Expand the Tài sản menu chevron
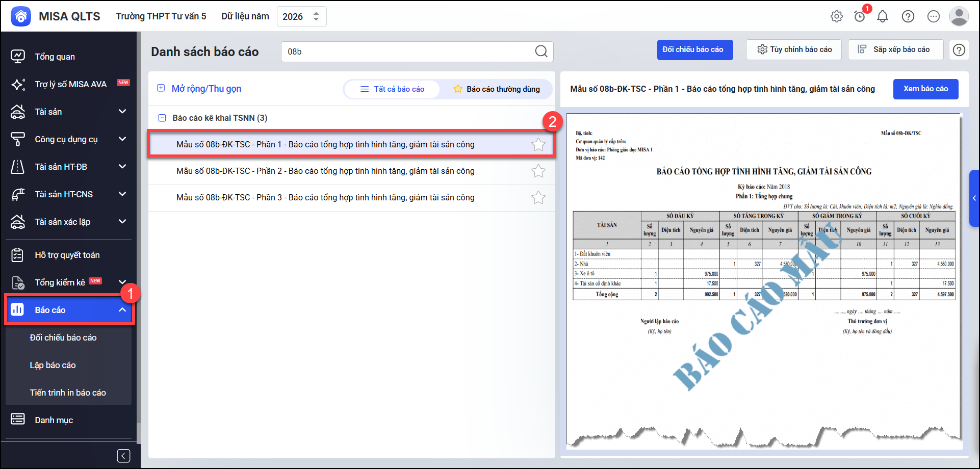The width and height of the screenshot is (980, 469). [x=122, y=112]
